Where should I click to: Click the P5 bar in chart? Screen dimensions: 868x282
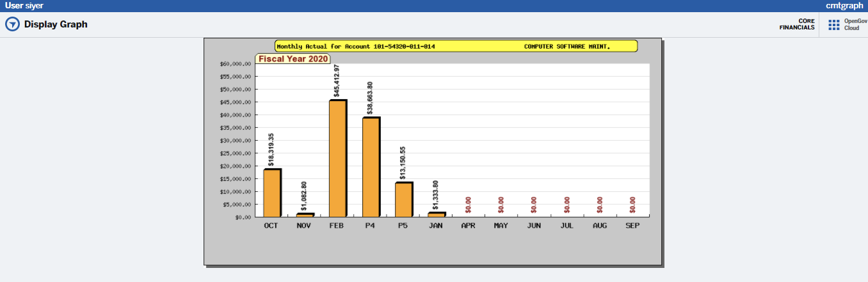click(x=403, y=200)
